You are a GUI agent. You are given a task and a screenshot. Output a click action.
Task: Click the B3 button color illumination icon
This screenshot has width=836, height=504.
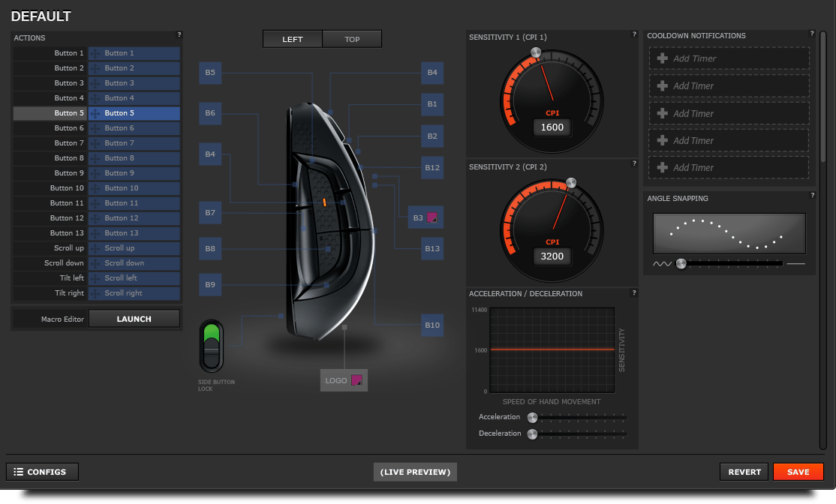432,218
